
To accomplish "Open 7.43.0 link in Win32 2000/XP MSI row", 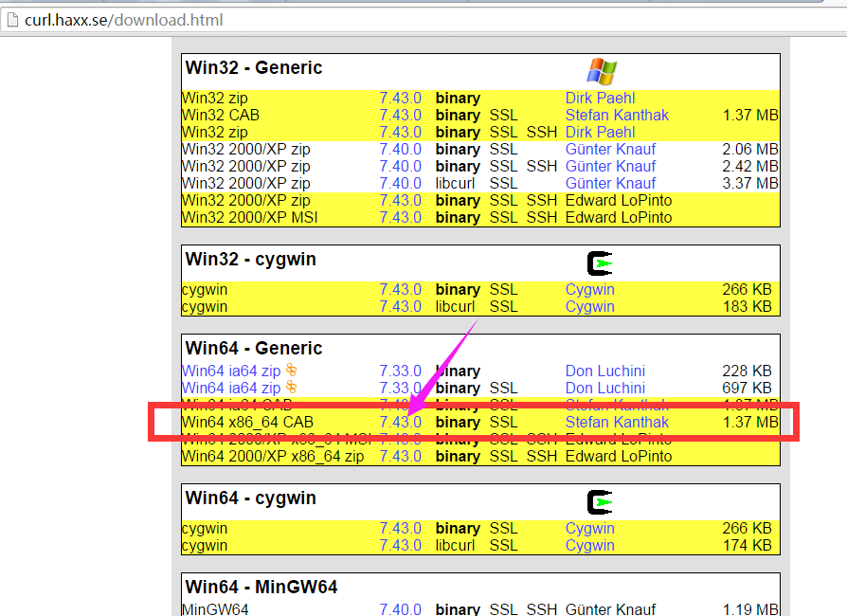I will pos(400,218).
